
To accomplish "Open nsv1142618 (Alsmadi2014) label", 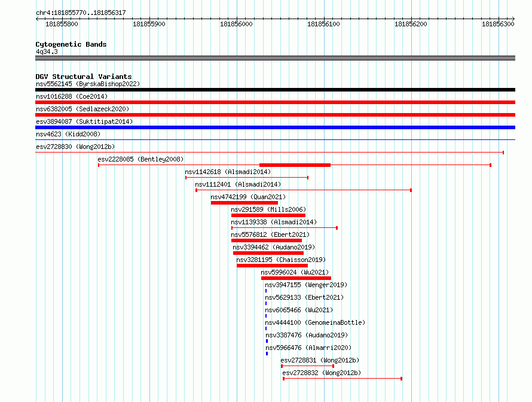I will pos(228,172).
